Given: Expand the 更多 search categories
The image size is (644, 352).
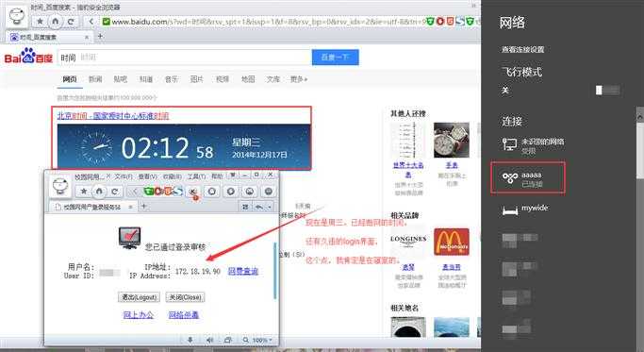Looking at the screenshot, I should pyautogui.click(x=299, y=79).
